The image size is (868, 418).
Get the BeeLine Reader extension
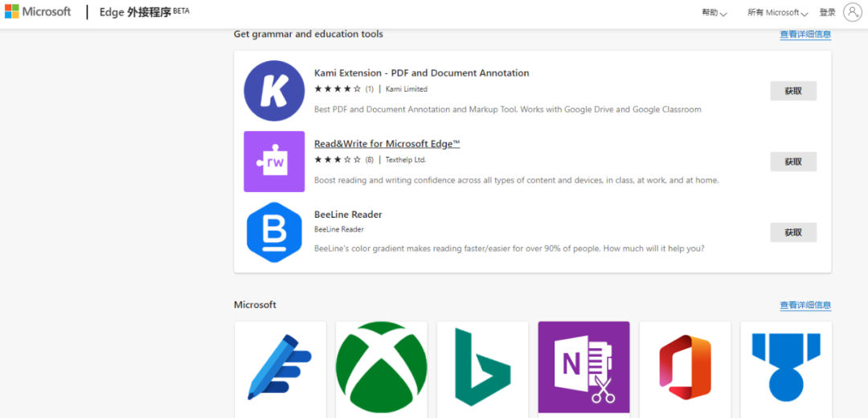(793, 232)
